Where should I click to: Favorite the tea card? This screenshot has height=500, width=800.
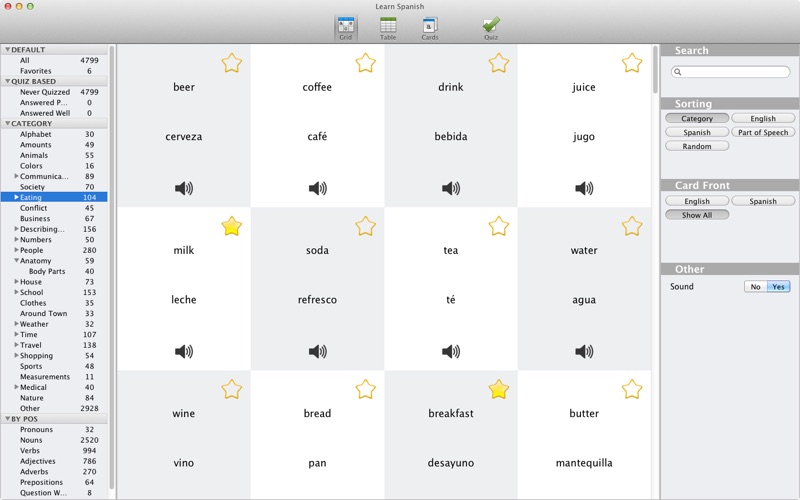[x=498, y=226]
